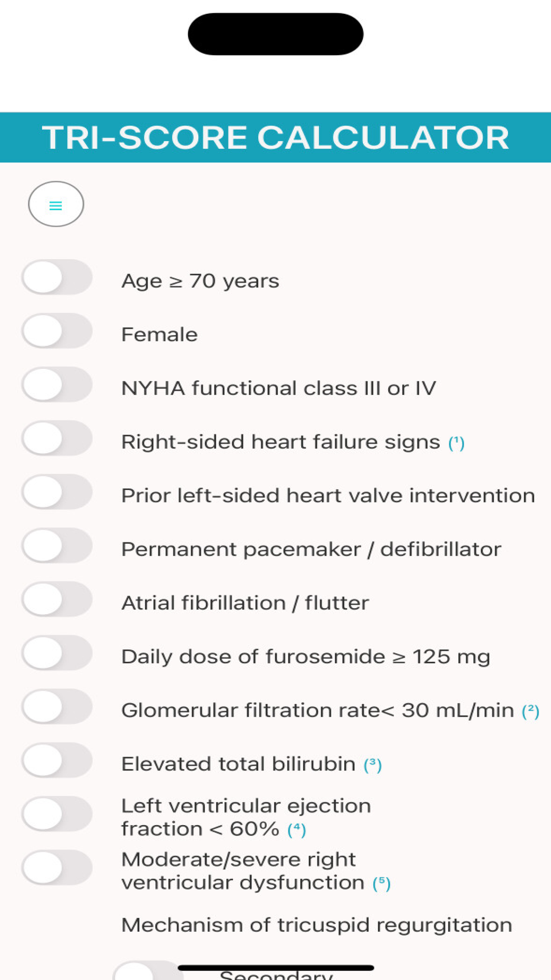Tap footnote (1) beside right-sided heart failure
551x980 pixels.
pos(457,443)
